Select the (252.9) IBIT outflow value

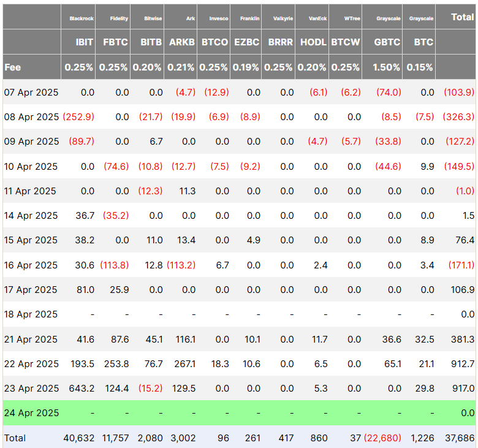78,116
